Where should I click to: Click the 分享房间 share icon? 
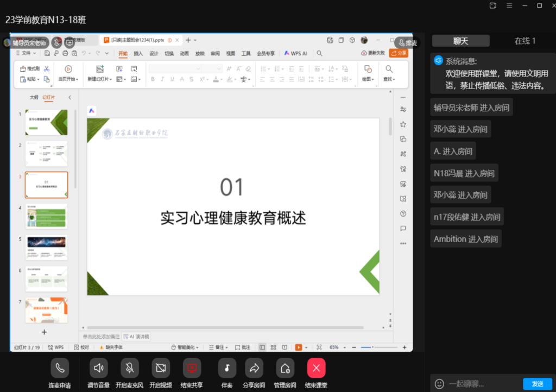click(254, 368)
